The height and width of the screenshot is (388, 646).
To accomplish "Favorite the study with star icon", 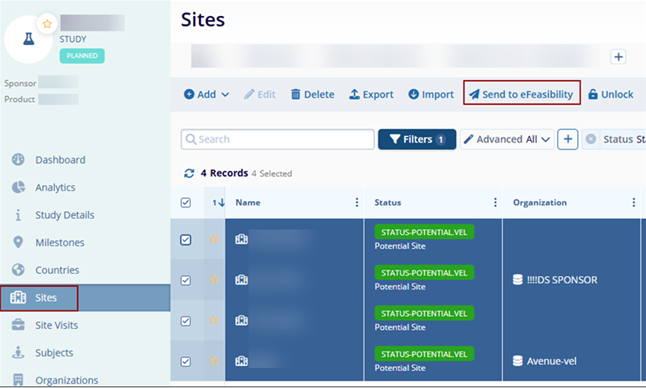I will click(x=47, y=24).
